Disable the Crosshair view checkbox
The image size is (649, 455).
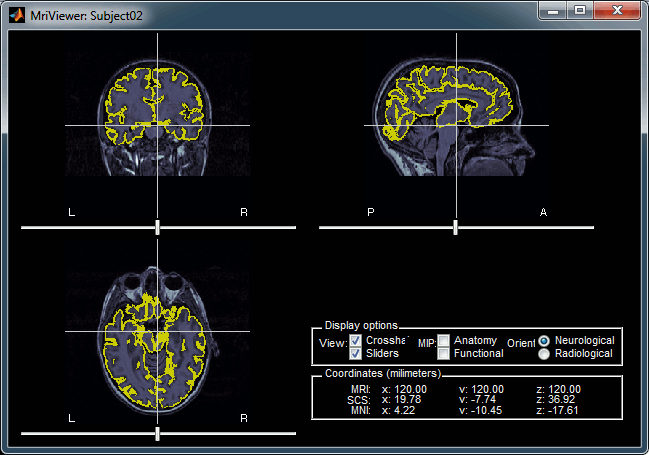tap(356, 341)
